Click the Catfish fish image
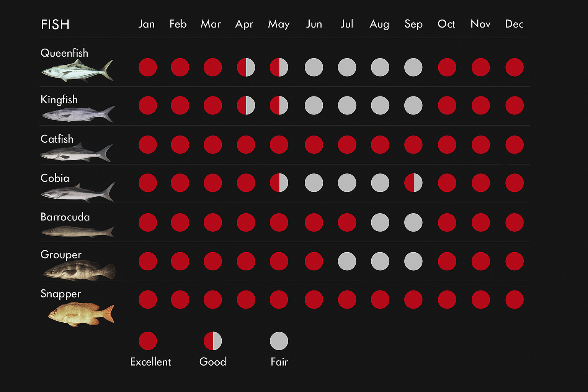The height and width of the screenshot is (392, 588). [x=77, y=153]
